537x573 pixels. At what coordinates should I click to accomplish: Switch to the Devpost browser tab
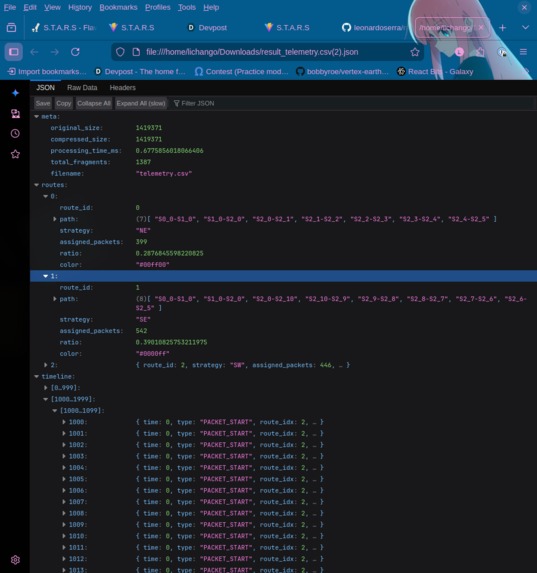212,27
